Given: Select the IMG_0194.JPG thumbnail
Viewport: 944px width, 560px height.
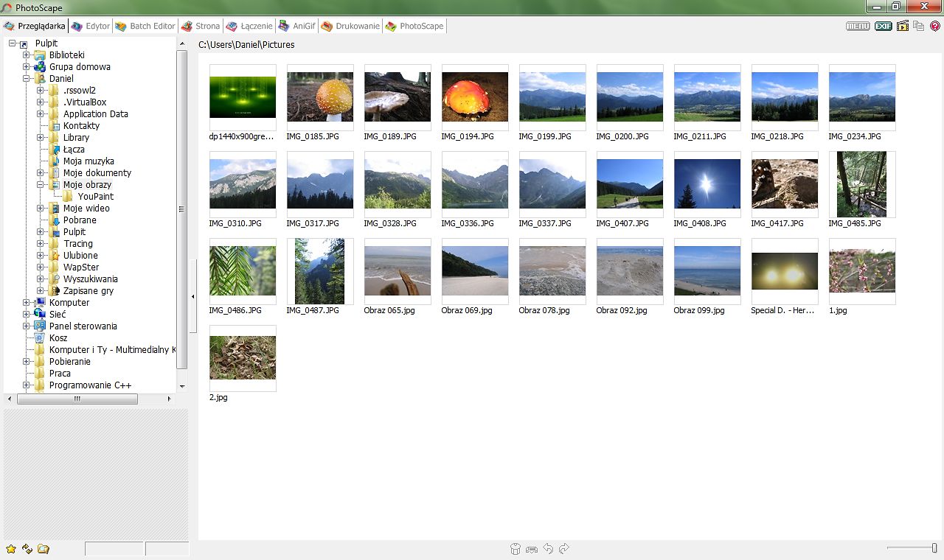Looking at the screenshot, I should point(475,97).
